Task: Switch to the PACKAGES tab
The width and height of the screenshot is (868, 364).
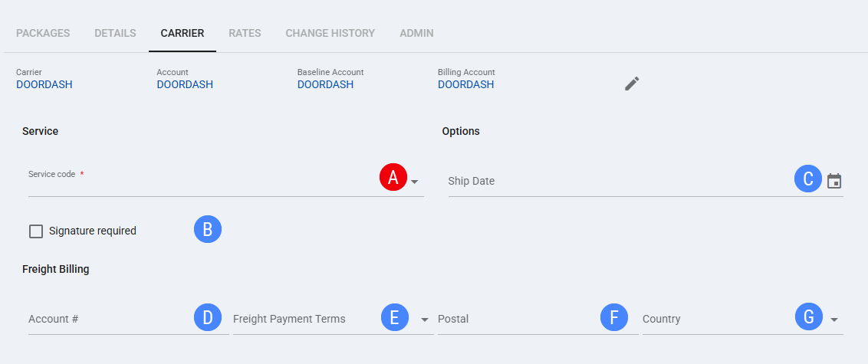Action: point(43,33)
